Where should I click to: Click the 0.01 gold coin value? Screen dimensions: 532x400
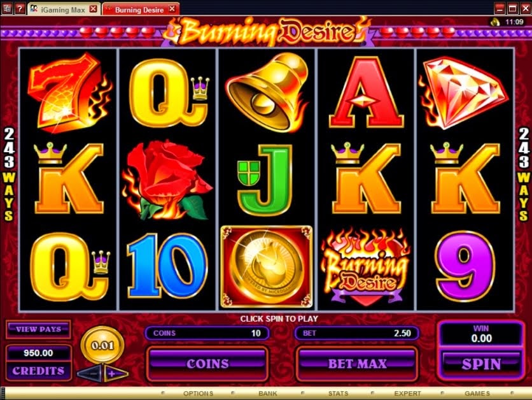102,345
